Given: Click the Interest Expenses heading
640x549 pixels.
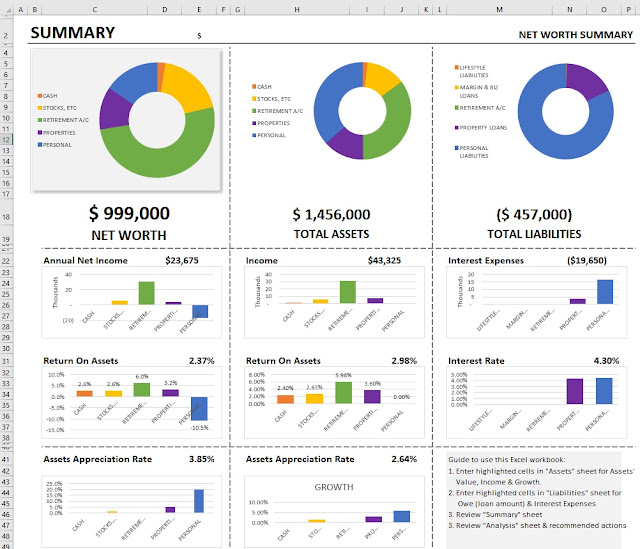Looking at the screenshot, I should pos(486,260).
